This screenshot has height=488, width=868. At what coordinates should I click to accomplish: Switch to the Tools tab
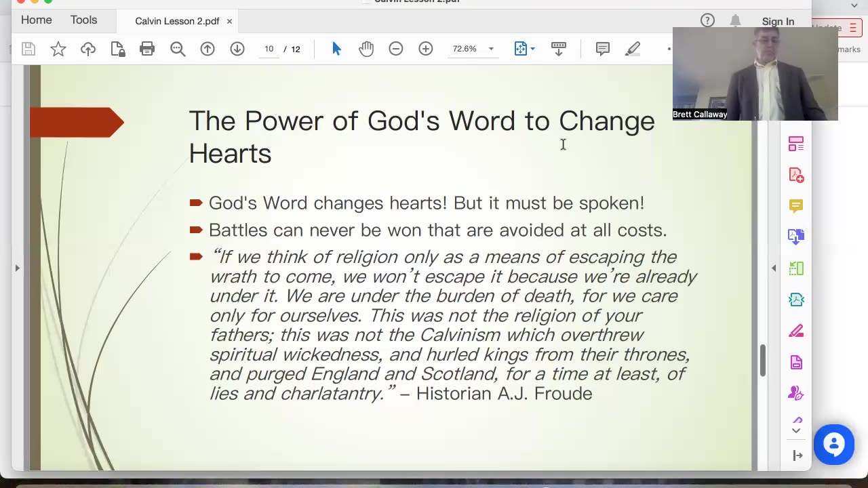[x=84, y=20]
